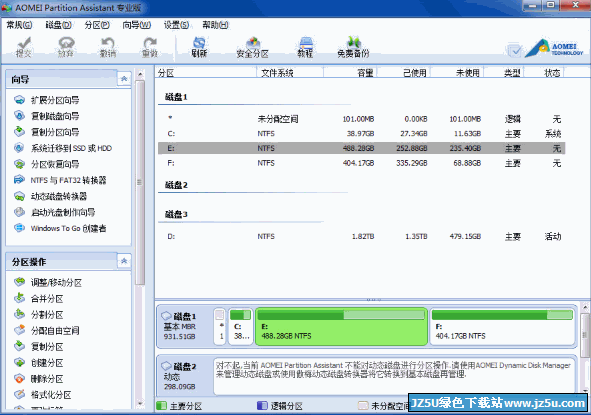Click the 重做 (Redo) toolbar icon
This screenshot has width=591, height=415.
[150, 47]
